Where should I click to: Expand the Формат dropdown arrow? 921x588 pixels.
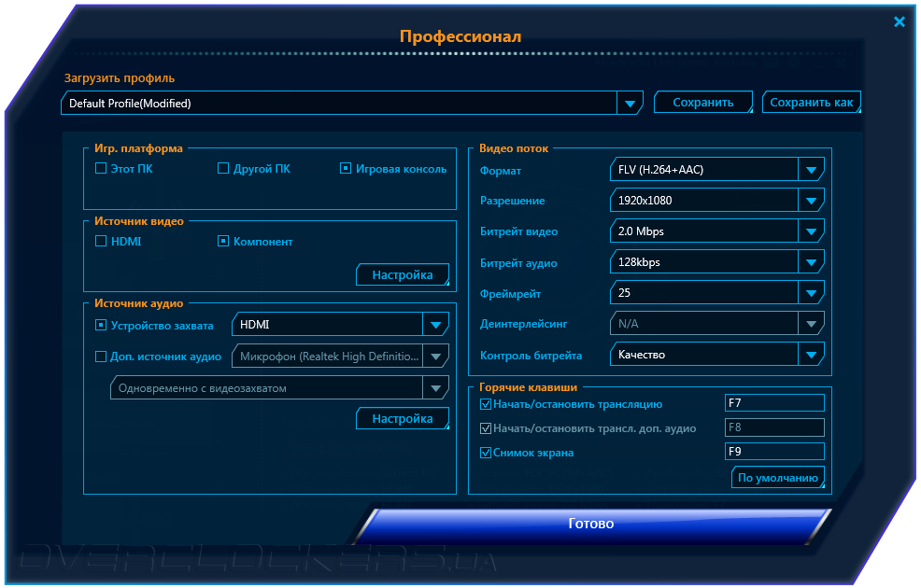(811, 170)
